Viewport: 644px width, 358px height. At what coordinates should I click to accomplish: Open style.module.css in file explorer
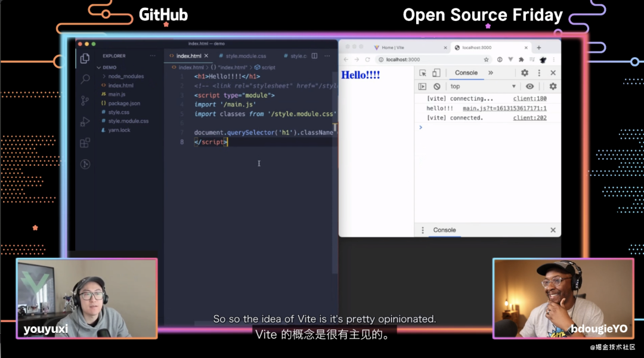click(128, 121)
